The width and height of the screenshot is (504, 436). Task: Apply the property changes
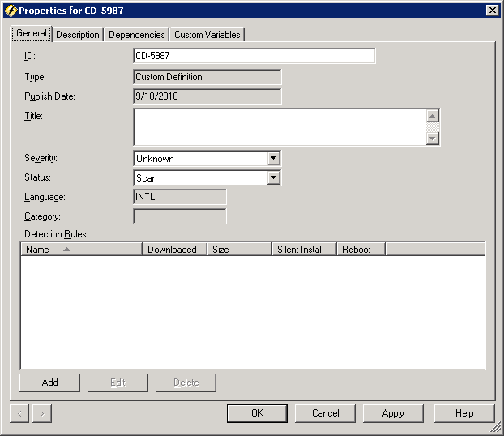(393, 413)
